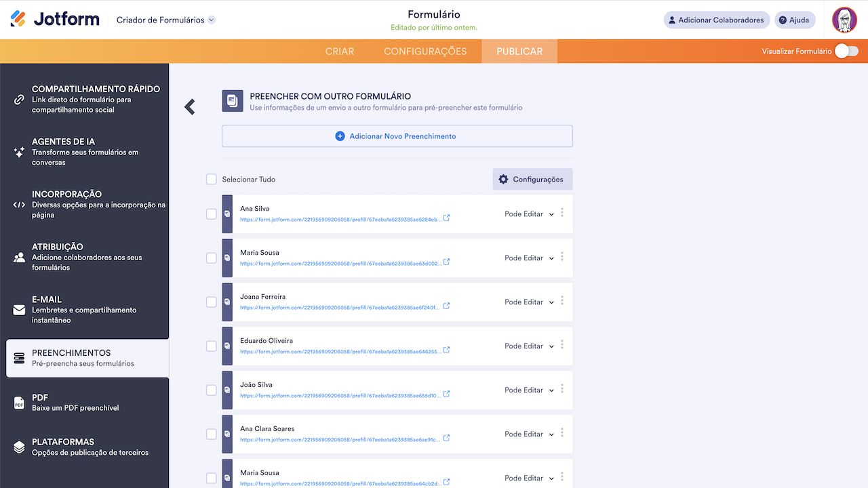Open the external link icon for Ana Silva
Viewport: 868px width, 488px height.
(446, 218)
